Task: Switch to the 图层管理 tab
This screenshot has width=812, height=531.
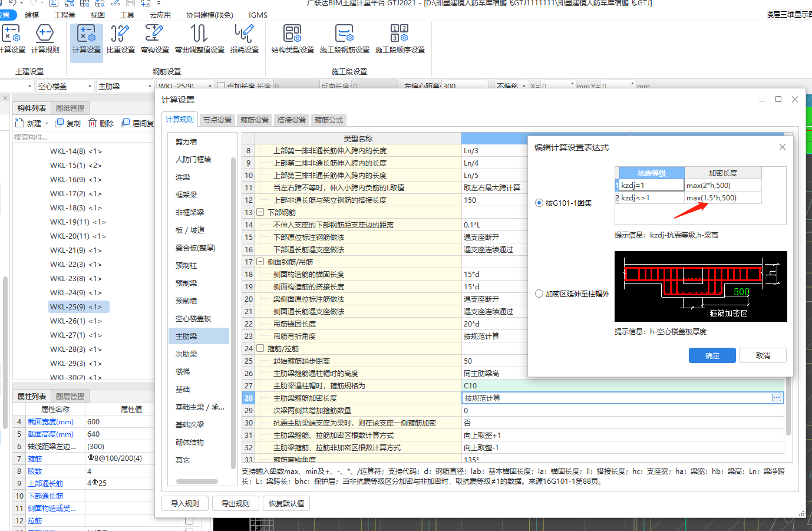Action: pyautogui.click(x=70, y=396)
